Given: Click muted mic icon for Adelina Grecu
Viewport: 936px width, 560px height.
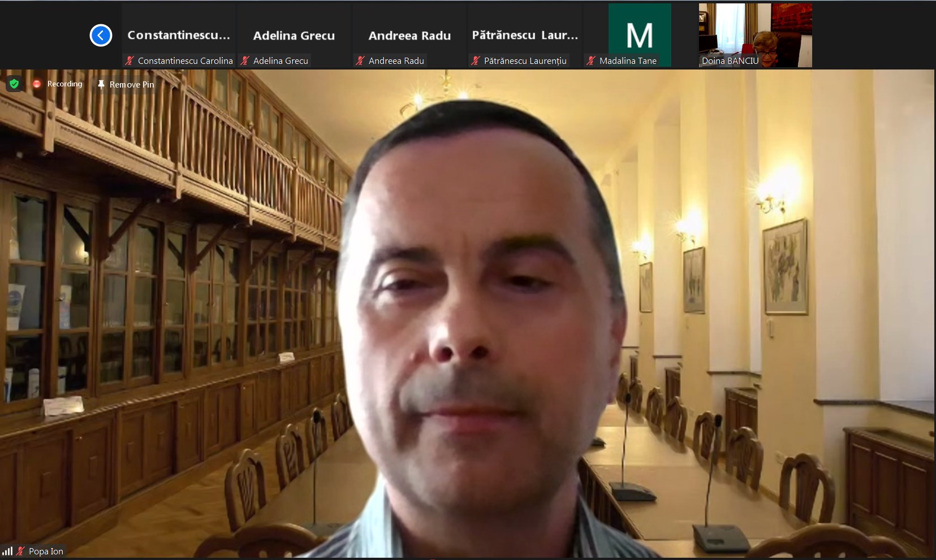Looking at the screenshot, I should 245,60.
